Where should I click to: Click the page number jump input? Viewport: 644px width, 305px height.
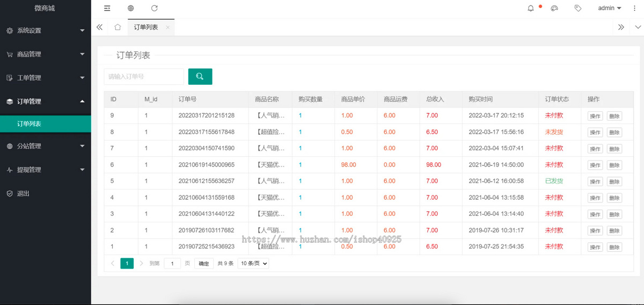[x=172, y=264]
